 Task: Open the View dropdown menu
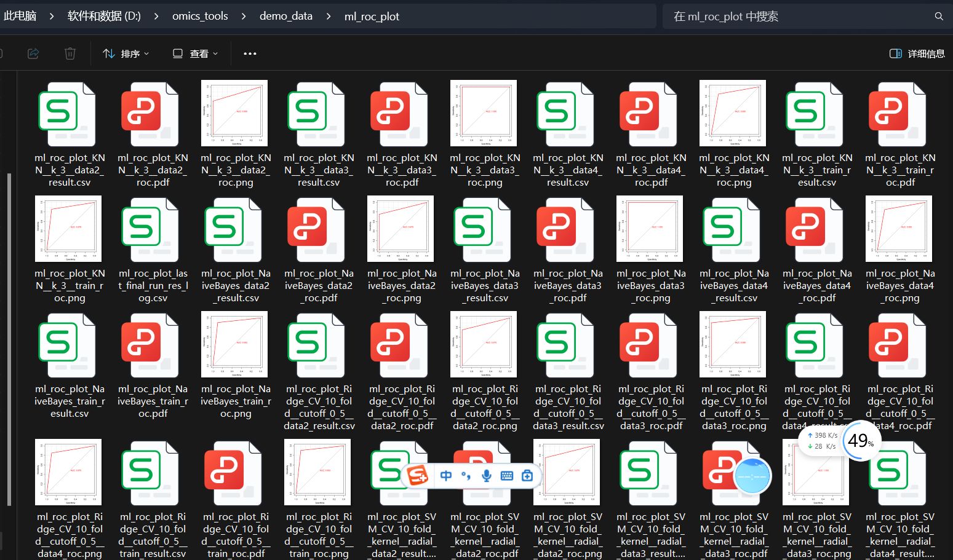(x=195, y=53)
